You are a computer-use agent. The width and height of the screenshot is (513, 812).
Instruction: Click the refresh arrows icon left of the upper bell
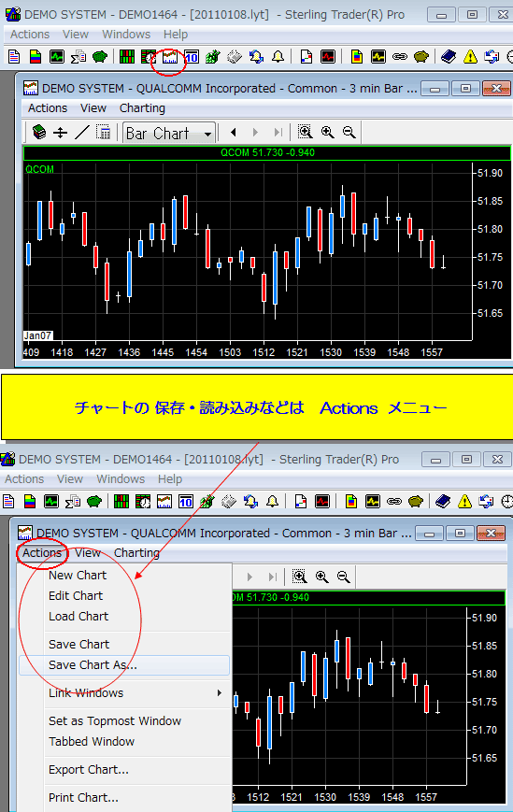[256, 56]
